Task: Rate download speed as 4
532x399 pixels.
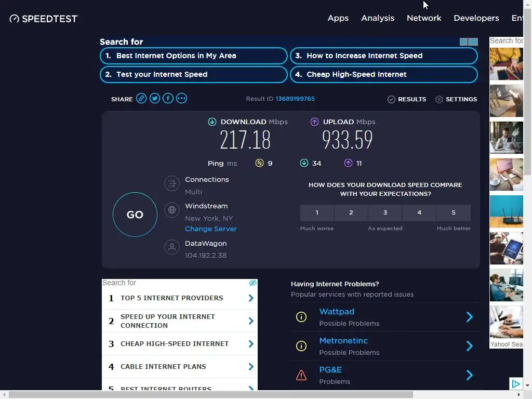Action: 419,212
